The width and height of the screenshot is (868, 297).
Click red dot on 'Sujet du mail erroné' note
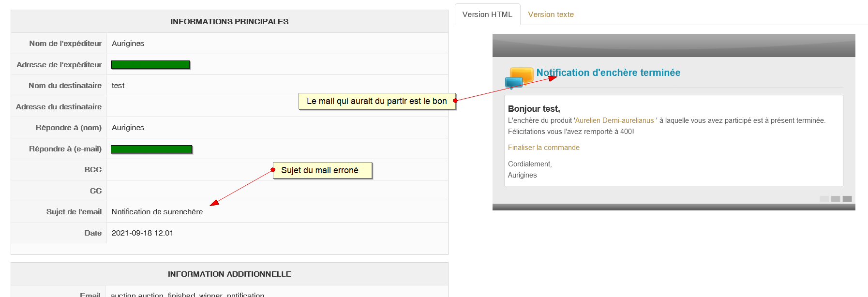273,170
